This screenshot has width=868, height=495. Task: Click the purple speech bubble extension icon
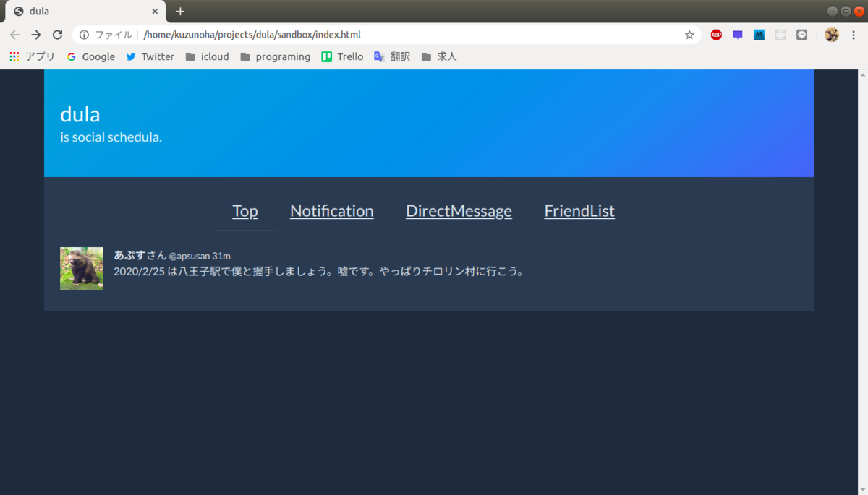(737, 34)
